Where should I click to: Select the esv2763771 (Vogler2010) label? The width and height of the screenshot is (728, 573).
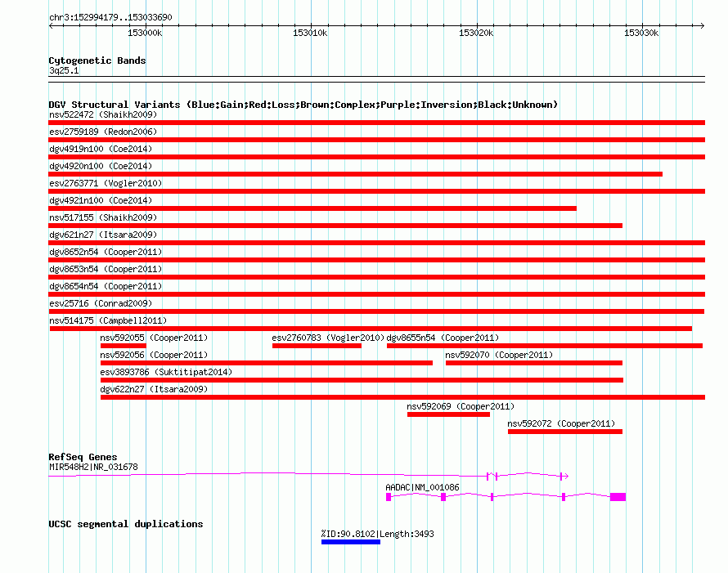[x=106, y=183]
